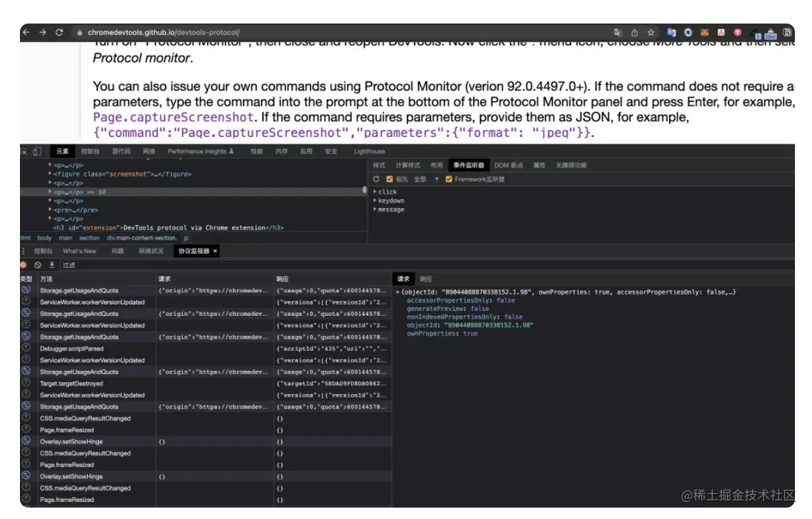The height and width of the screenshot is (519, 812).
Task: Expand the keydown event listener
Action: [x=375, y=200]
